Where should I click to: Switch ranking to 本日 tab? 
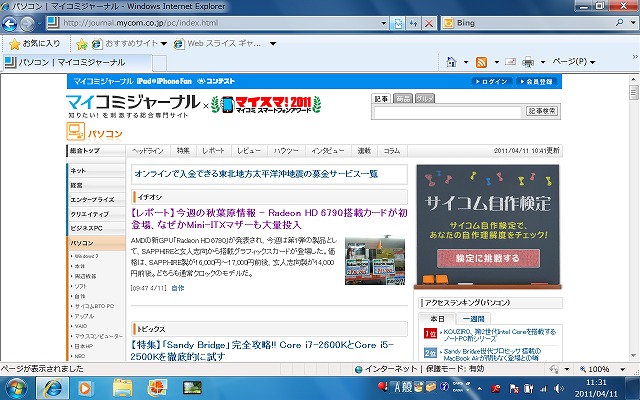(x=438, y=319)
